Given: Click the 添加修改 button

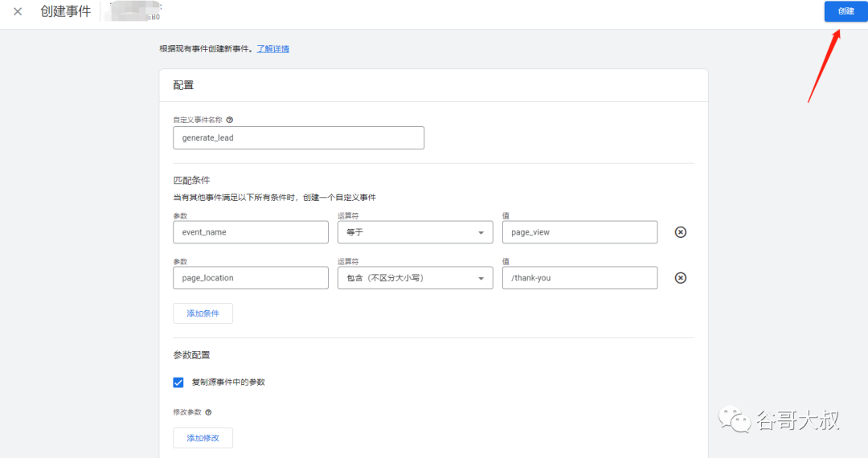Looking at the screenshot, I should (203, 438).
